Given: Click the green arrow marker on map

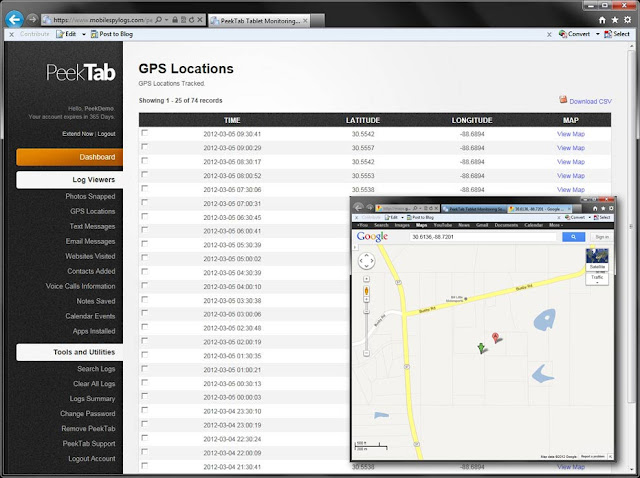Looking at the screenshot, I should pos(481,348).
